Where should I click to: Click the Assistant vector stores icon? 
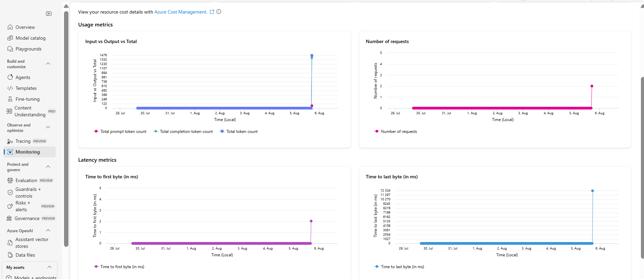click(10, 243)
